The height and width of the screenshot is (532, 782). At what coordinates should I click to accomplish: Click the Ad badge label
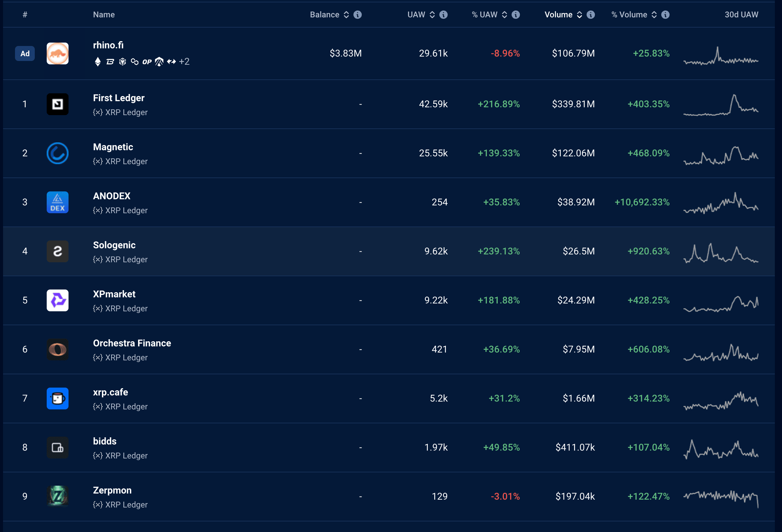coord(25,53)
